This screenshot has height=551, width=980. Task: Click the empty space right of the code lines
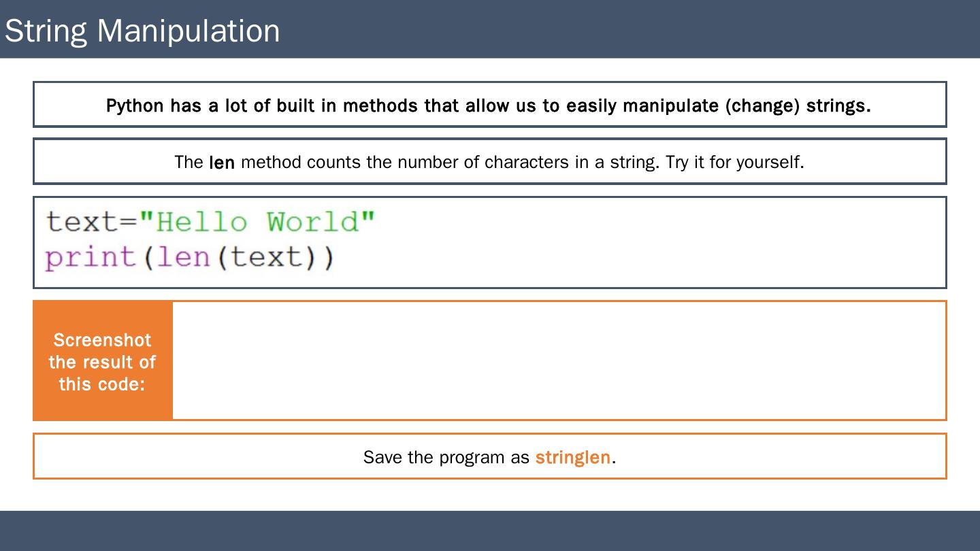coord(647,241)
